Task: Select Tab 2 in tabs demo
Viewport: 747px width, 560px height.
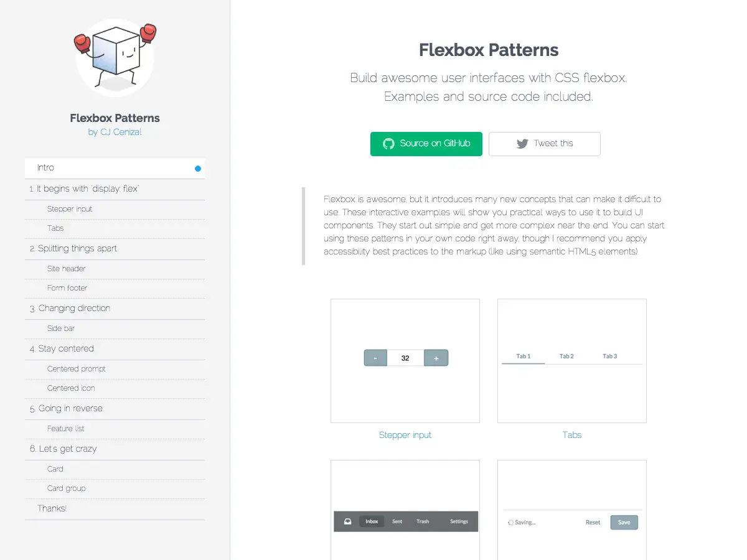Action: [x=566, y=357]
